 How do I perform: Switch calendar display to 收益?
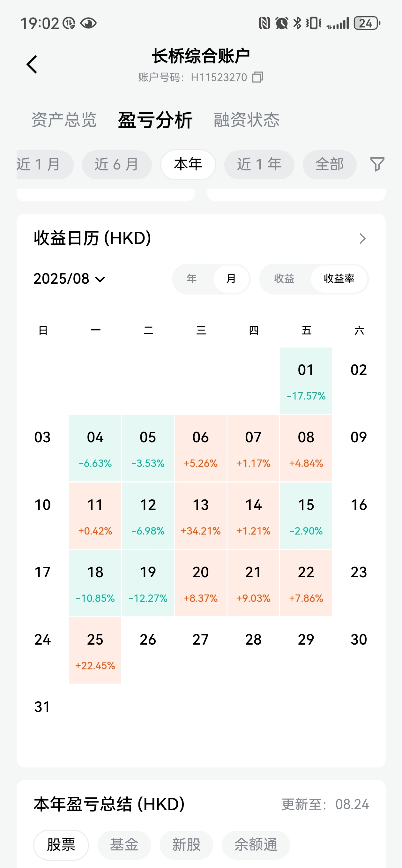pos(284,279)
